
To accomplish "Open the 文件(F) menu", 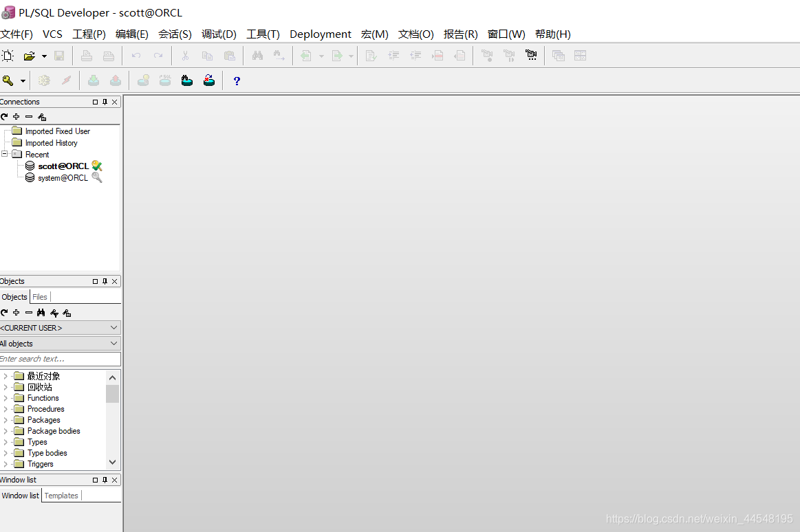I will click(17, 34).
